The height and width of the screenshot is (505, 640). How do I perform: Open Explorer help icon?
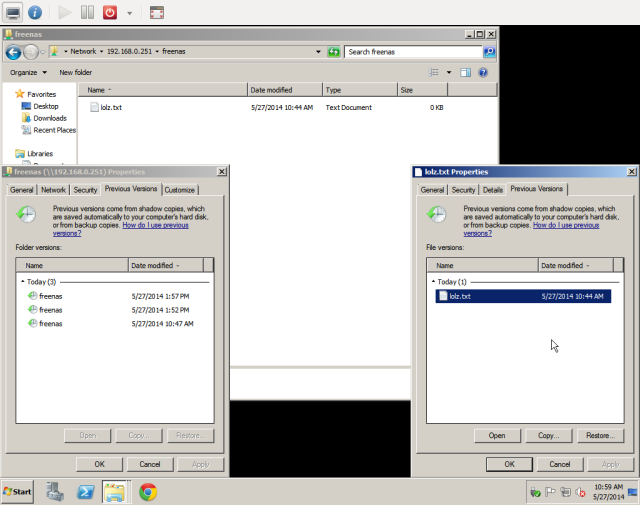click(483, 72)
